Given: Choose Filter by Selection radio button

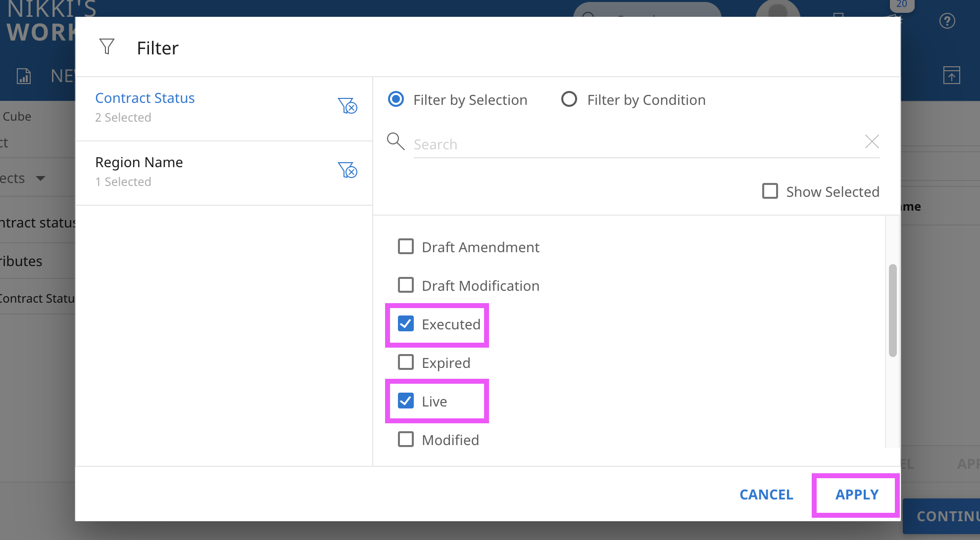Looking at the screenshot, I should click(x=396, y=99).
